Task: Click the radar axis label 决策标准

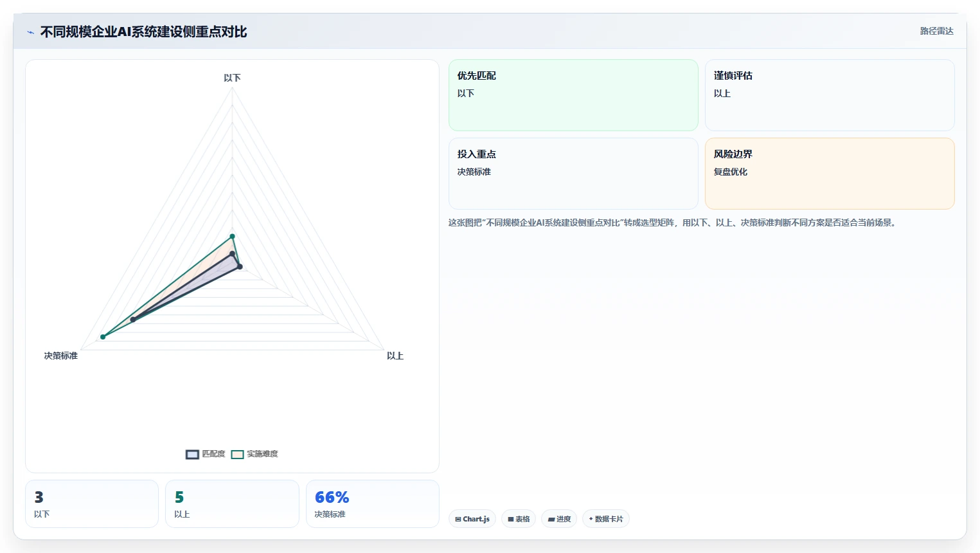Action: coord(61,356)
